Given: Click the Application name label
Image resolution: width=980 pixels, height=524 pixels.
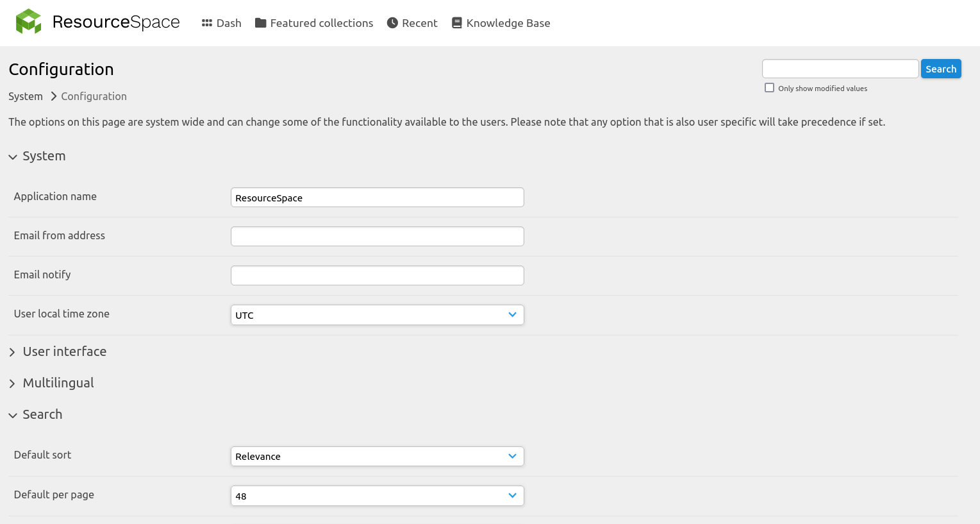Looking at the screenshot, I should click(x=55, y=196).
